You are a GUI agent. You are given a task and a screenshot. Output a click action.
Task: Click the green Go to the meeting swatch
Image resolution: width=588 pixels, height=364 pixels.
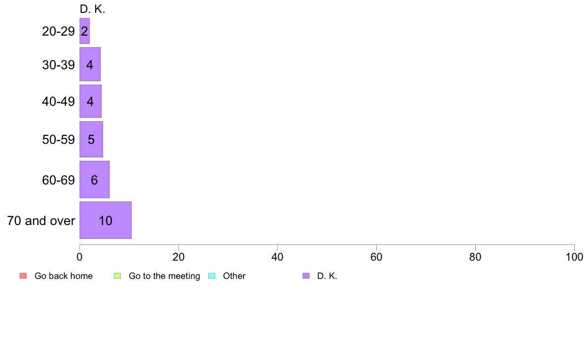(x=117, y=276)
